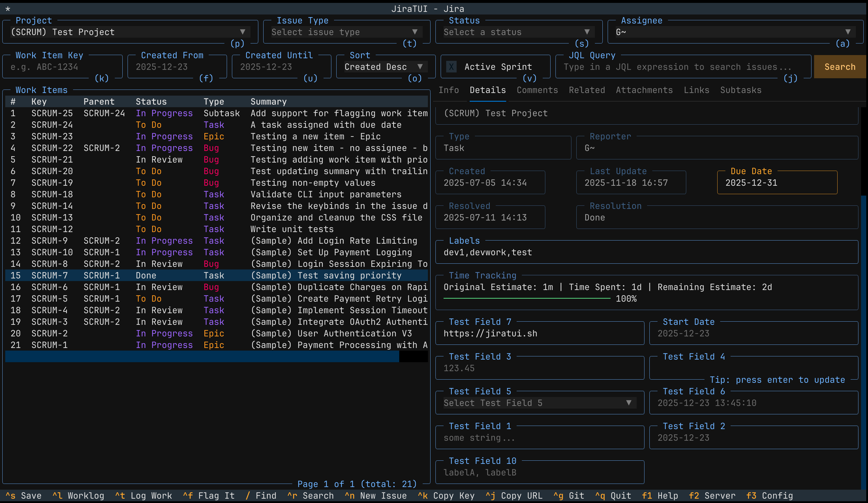Open Worklog from the footer
This screenshot has width=868, height=503.
click(78, 496)
